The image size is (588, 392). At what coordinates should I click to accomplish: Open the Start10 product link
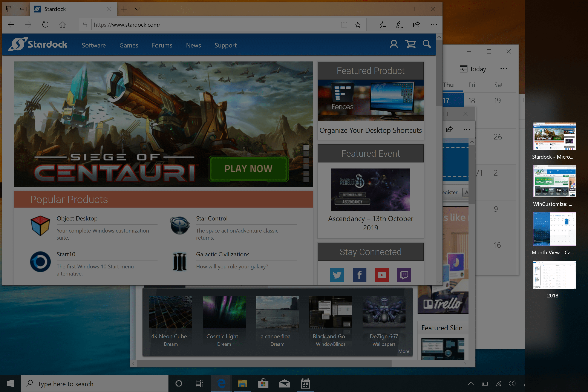click(x=66, y=254)
